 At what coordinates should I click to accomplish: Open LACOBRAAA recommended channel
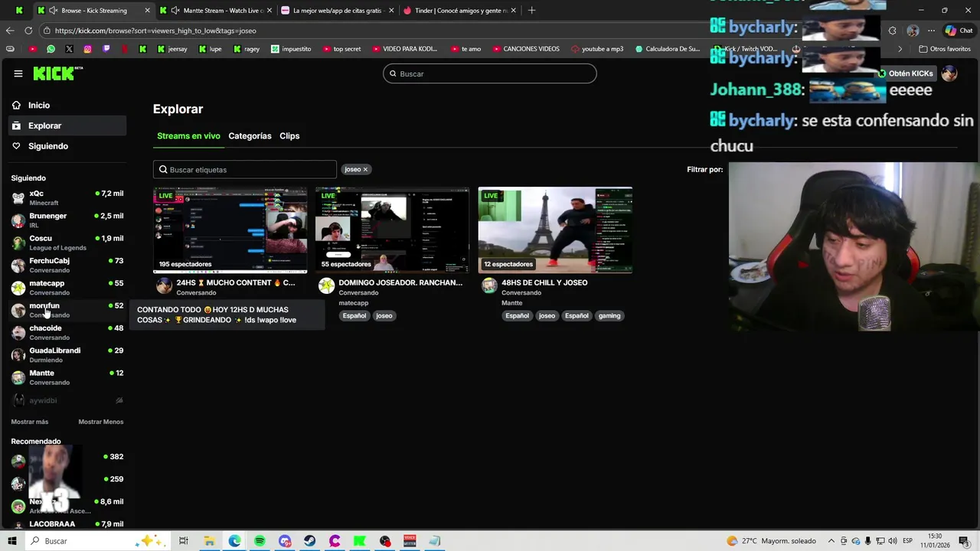(67, 524)
